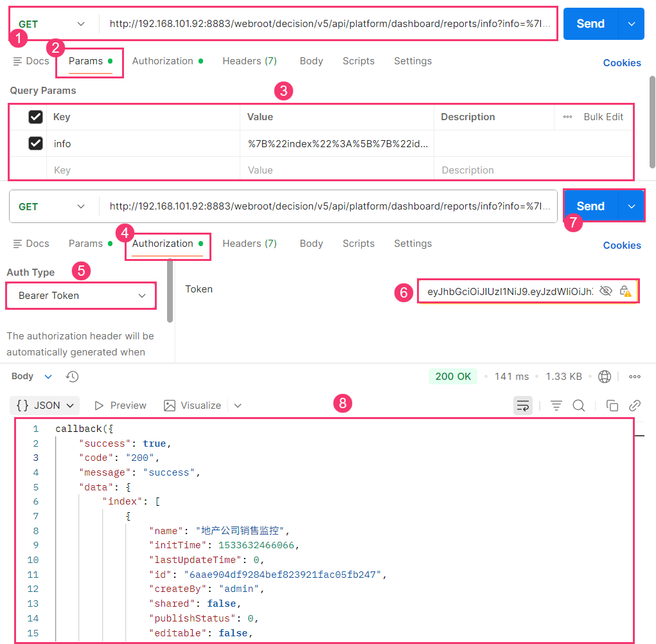Click the upper Cookies link
Viewport: 656px width, 644px height.
(x=622, y=63)
